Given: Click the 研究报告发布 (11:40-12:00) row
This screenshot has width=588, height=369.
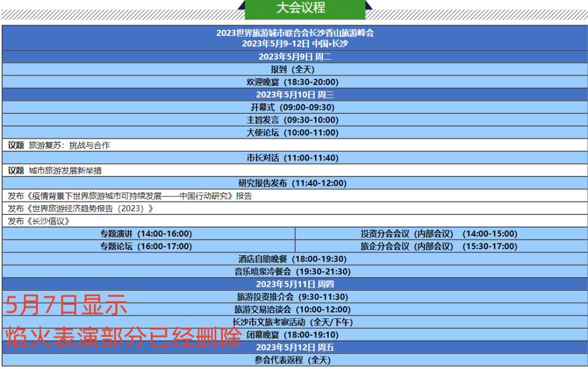Looking at the screenshot, I should click(x=292, y=183).
